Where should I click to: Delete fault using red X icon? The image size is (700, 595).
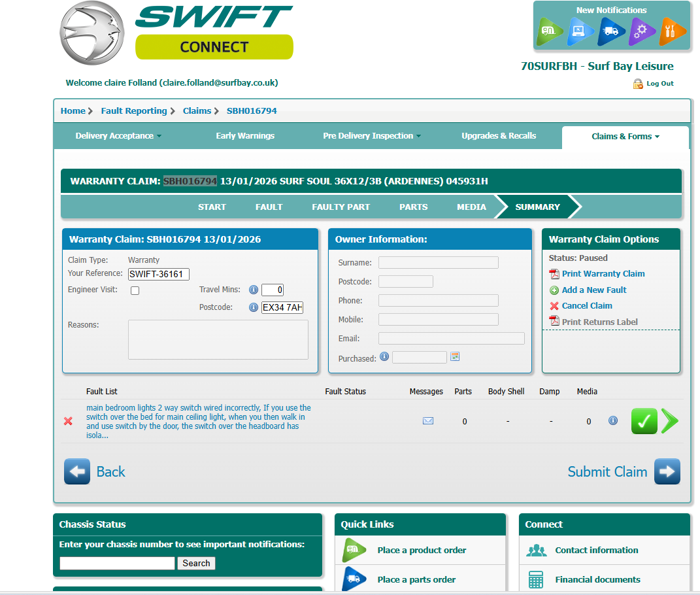(x=68, y=421)
